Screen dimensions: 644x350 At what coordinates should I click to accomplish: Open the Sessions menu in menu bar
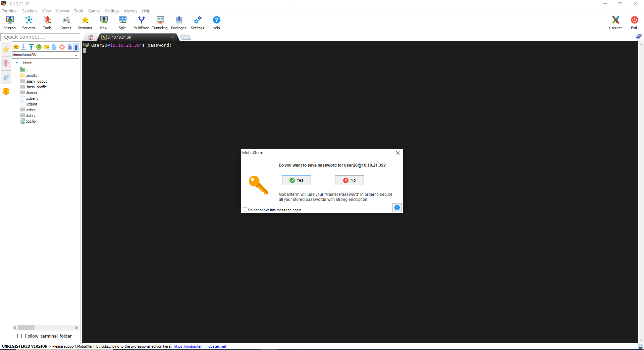[x=30, y=11]
